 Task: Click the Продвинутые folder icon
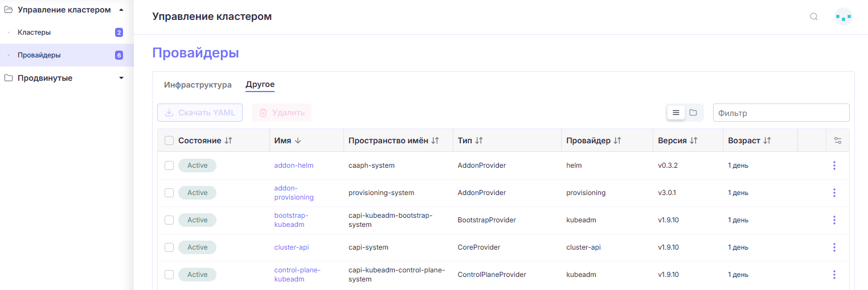pos(9,78)
